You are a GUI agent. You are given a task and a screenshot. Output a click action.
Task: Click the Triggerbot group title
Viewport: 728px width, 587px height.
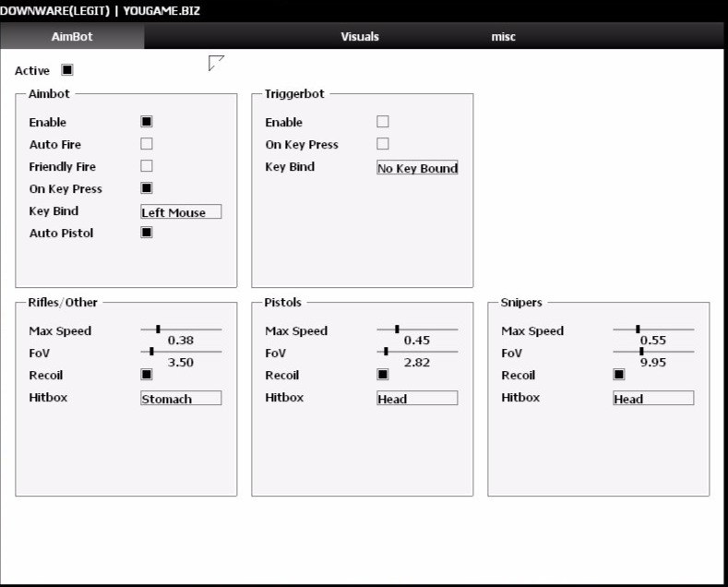[294, 94]
